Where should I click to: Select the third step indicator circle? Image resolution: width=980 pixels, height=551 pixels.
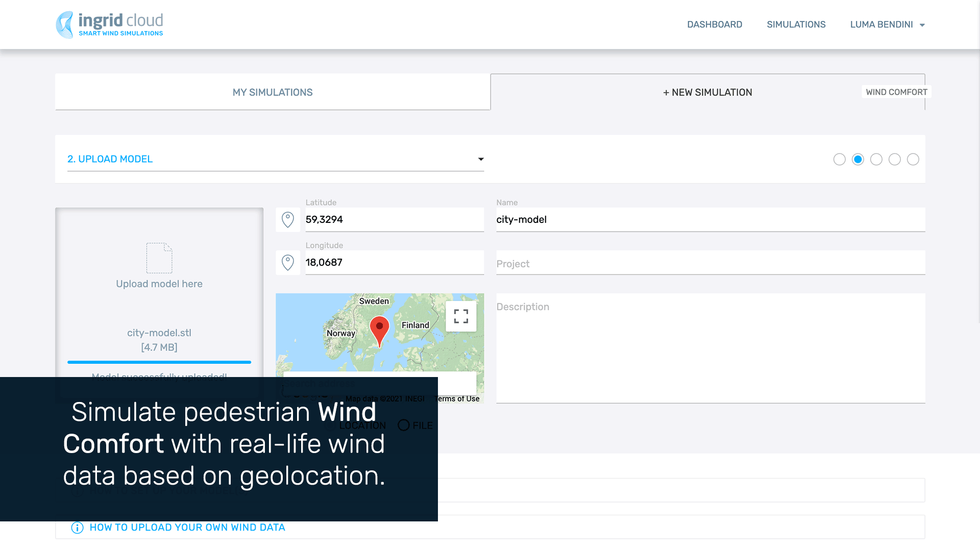pyautogui.click(x=876, y=160)
